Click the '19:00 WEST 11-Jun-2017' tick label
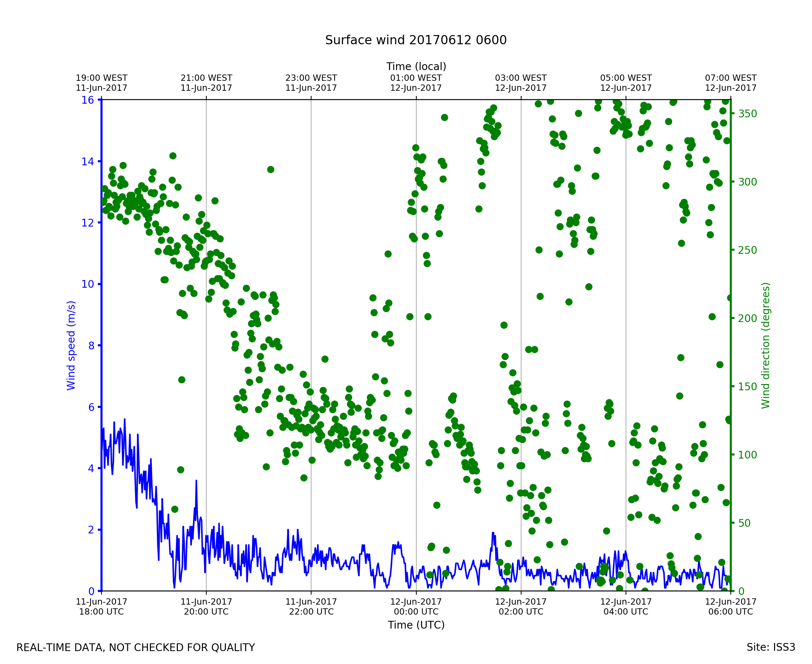 101,83
